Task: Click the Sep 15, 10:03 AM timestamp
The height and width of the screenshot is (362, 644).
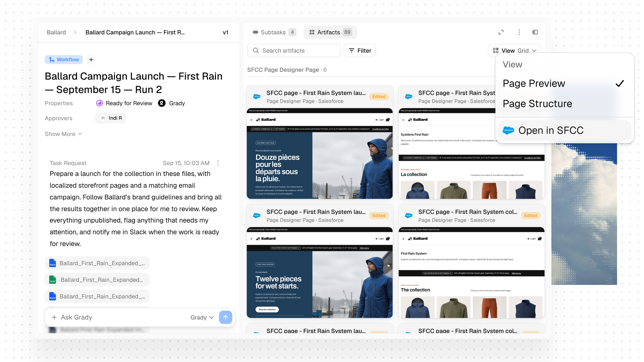Action: 186,163
